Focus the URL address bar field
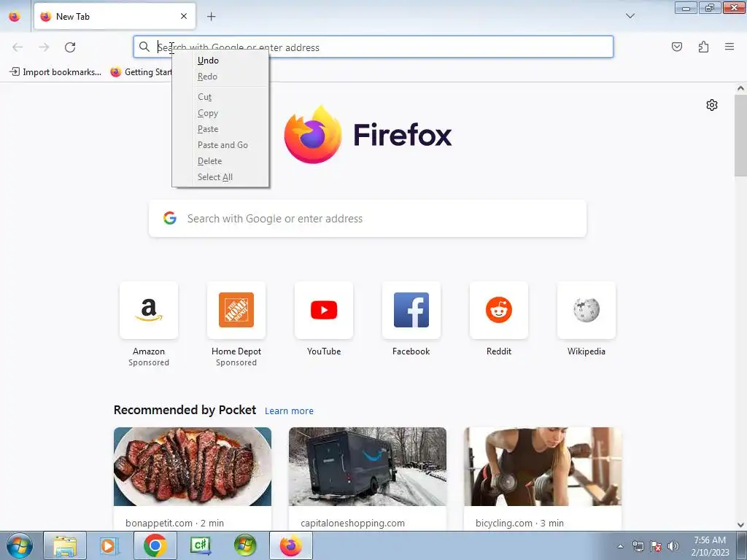747x560 pixels. tap(373, 47)
